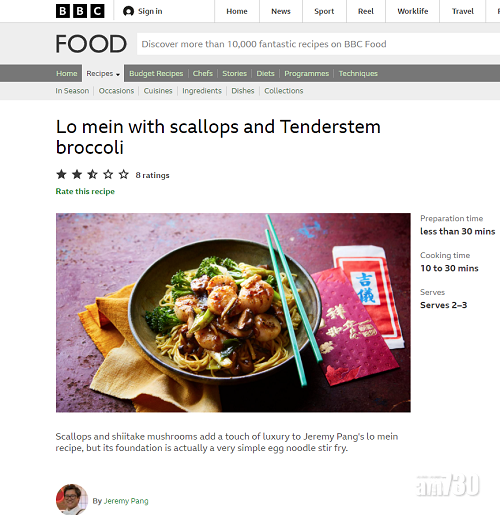The image size is (500, 515).
Task: Go to the Techniques section
Action: (x=358, y=73)
